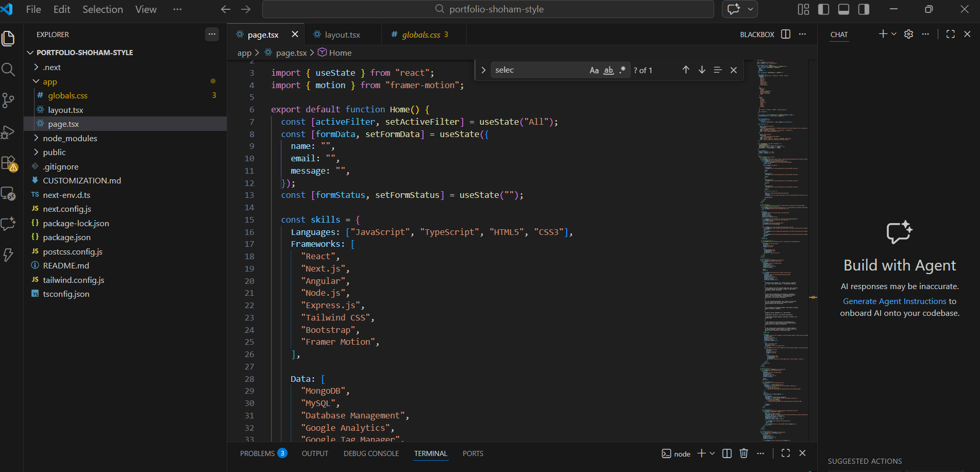980x472 pixels.
Task: Open the File menu
Action: click(x=33, y=9)
